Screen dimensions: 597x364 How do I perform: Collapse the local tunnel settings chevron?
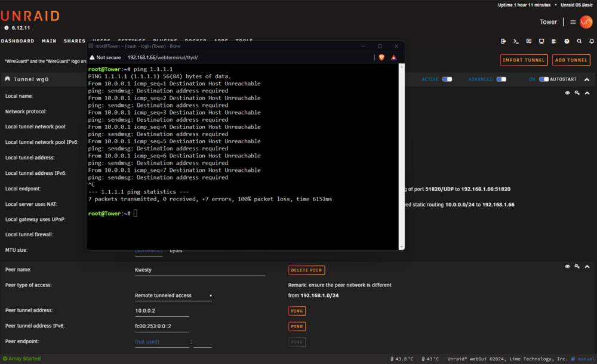(587, 93)
